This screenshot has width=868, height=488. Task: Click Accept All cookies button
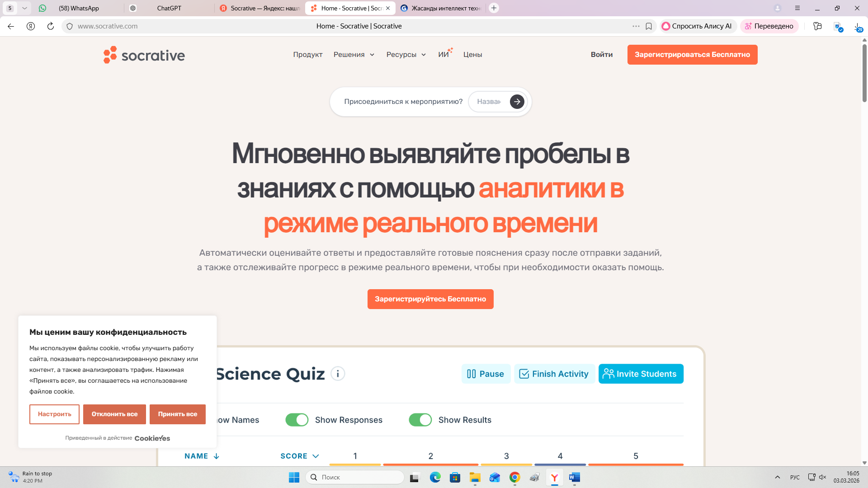tap(177, 414)
